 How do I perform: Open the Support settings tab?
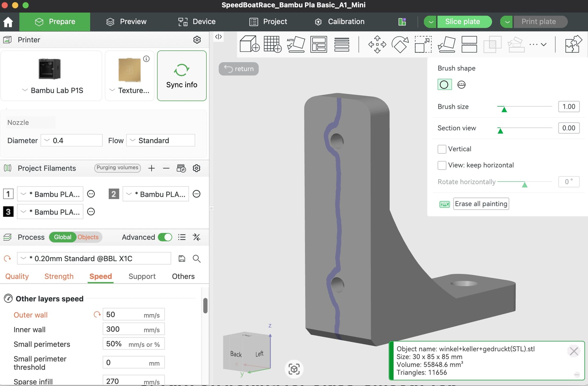coord(142,276)
